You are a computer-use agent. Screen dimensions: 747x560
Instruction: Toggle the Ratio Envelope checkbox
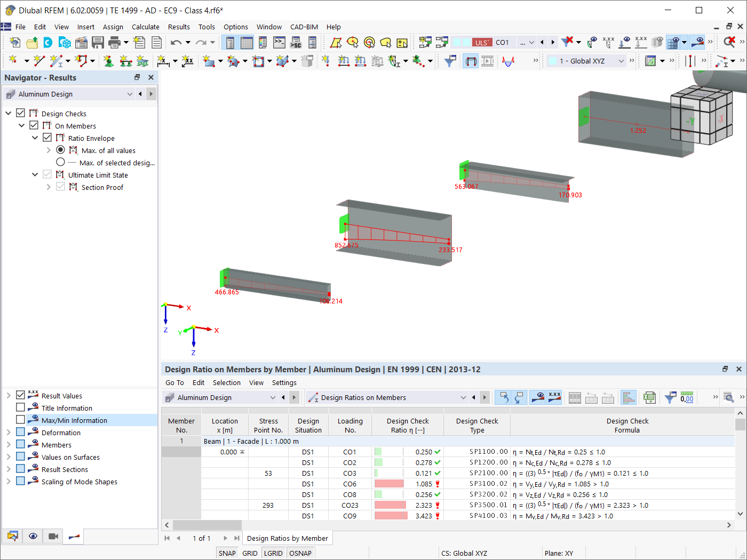tap(47, 138)
